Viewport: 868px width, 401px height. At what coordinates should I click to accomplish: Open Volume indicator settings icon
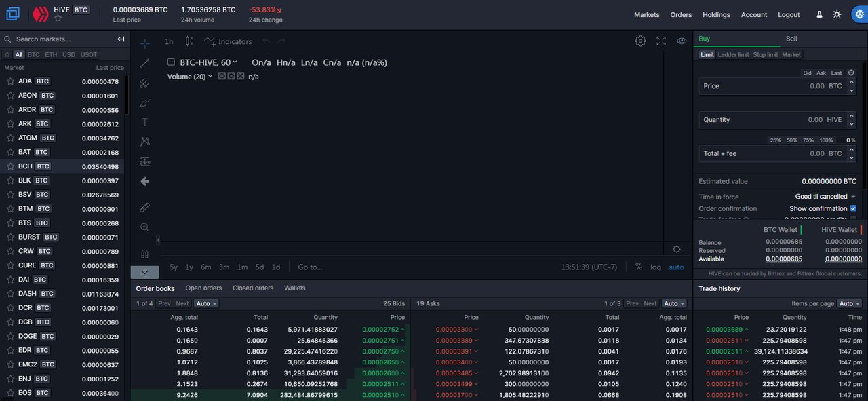pos(231,76)
